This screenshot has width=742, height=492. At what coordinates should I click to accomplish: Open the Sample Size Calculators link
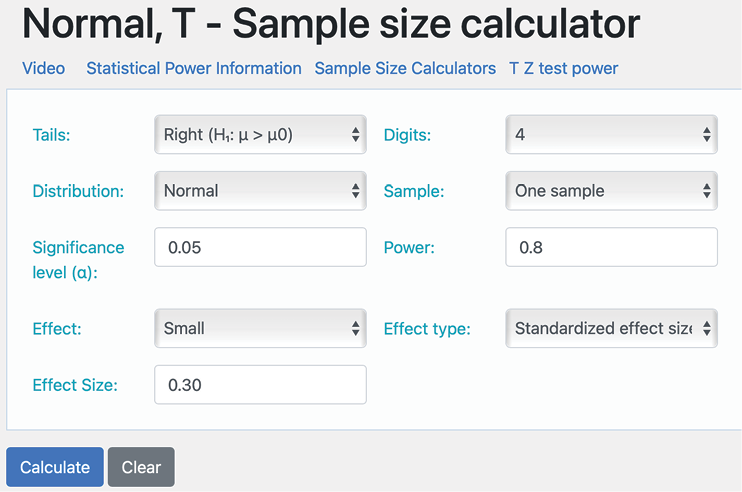pyautogui.click(x=405, y=68)
